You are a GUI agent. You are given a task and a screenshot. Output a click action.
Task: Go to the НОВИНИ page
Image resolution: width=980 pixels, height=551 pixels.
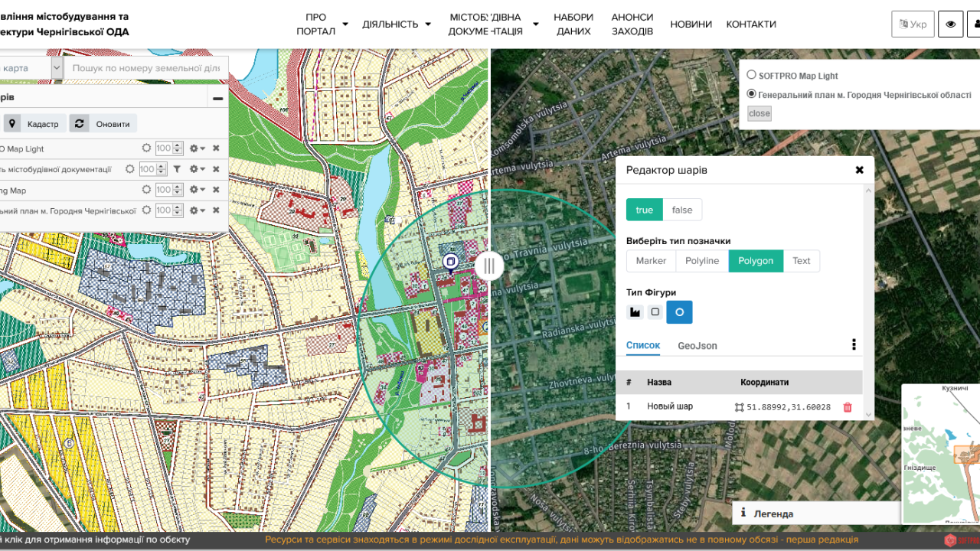[691, 24]
